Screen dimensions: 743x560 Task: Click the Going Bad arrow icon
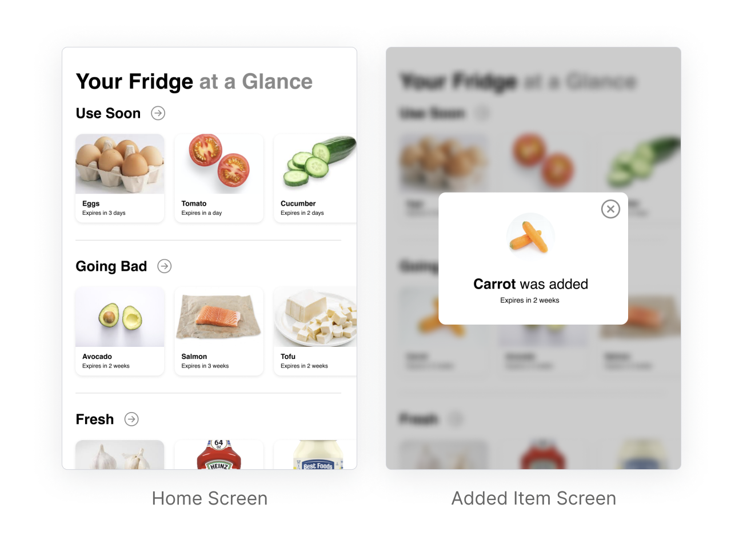[165, 266]
